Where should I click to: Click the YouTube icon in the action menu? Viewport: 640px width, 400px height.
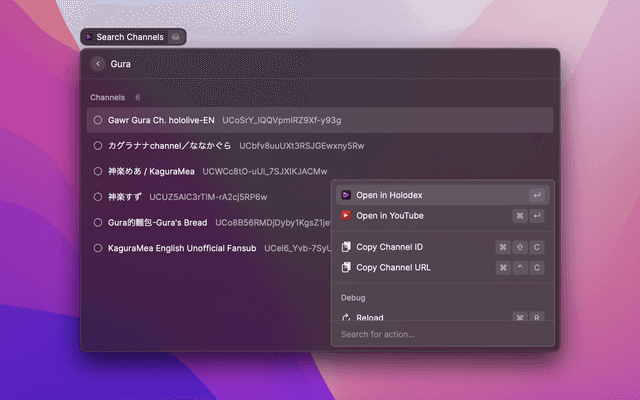(346, 215)
